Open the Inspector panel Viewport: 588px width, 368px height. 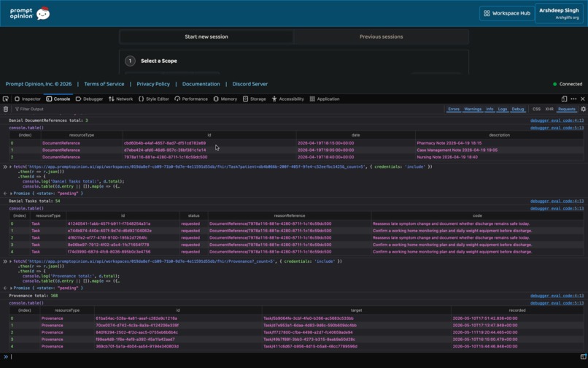[x=28, y=99]
